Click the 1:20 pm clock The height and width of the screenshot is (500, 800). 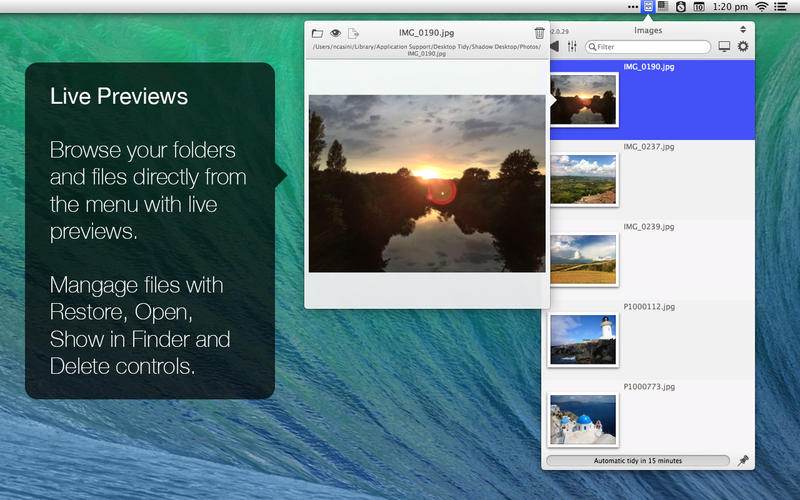pos(730,7)
